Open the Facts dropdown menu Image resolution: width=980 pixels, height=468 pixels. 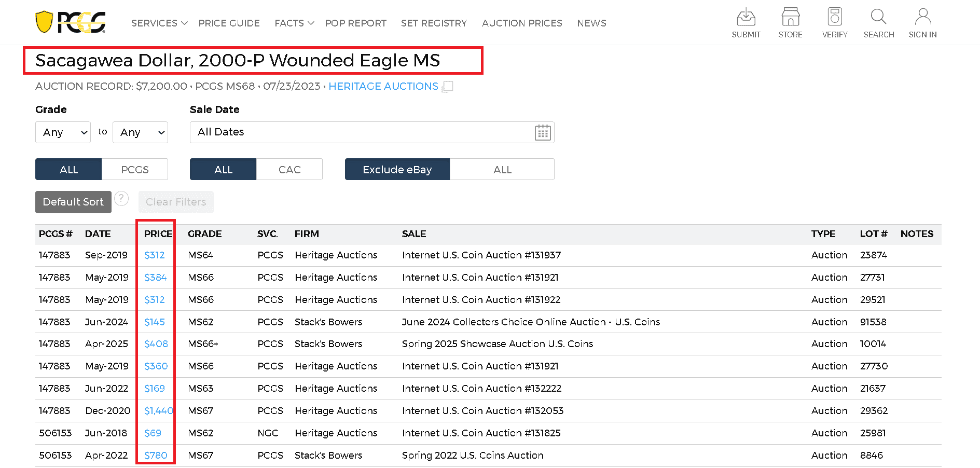[x=294, y=23]
